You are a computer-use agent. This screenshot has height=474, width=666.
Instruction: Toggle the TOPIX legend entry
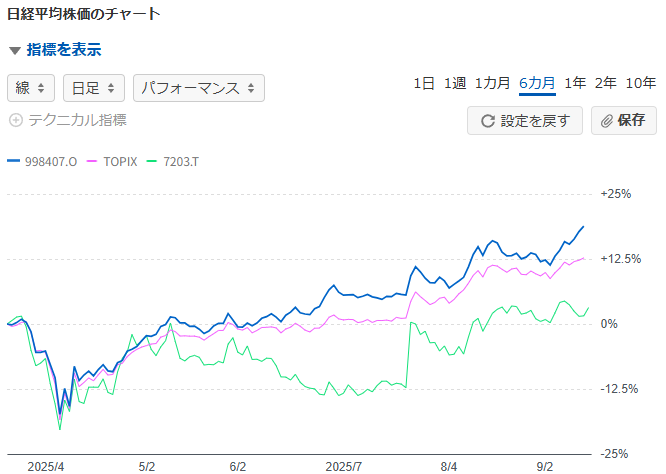(116, 161)
